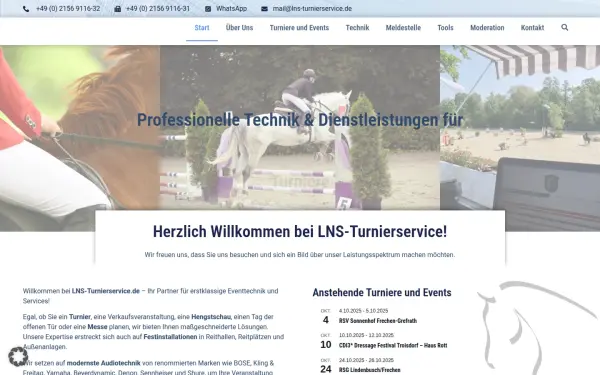
Task: Click Anstehende Turniere und Events heading
Action: [x=382, y=292]
